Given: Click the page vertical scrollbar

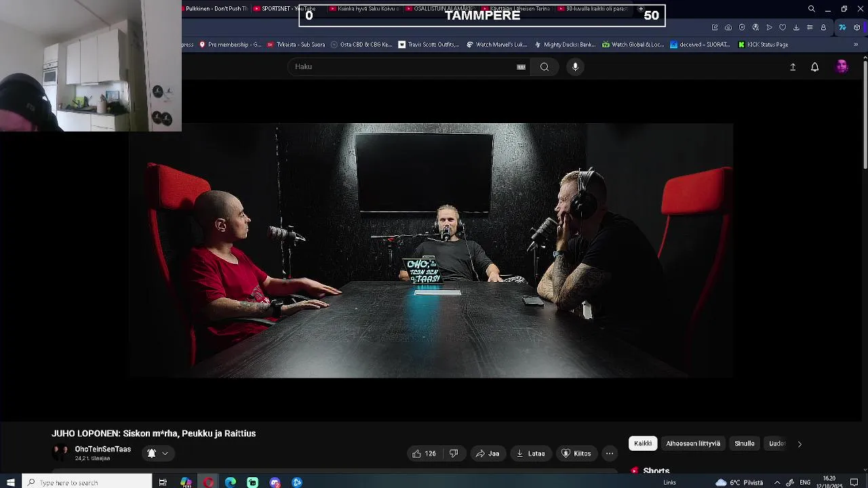Looking at the screenshot, I should click(x=865, y=115).
